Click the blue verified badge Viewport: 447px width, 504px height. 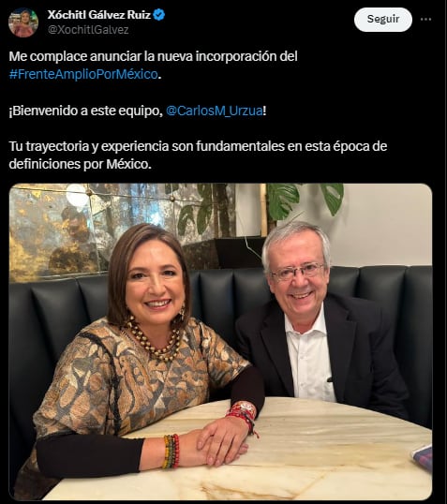coord(159,14)
